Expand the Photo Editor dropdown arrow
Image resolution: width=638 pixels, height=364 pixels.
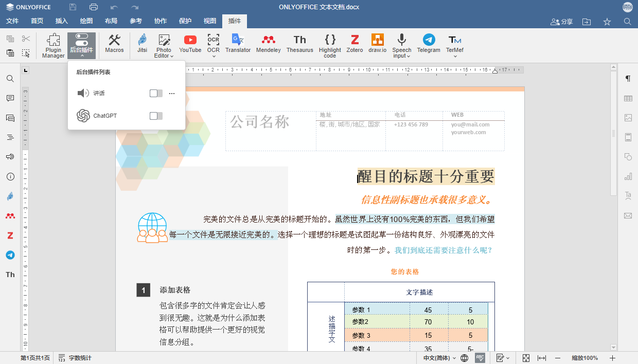point(171,56)
